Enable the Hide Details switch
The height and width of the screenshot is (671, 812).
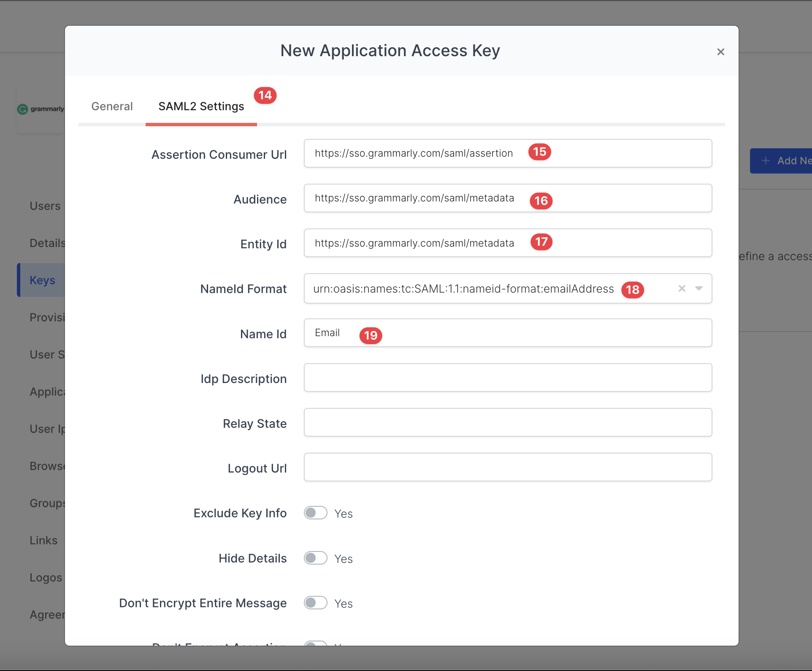coord(316,558)
